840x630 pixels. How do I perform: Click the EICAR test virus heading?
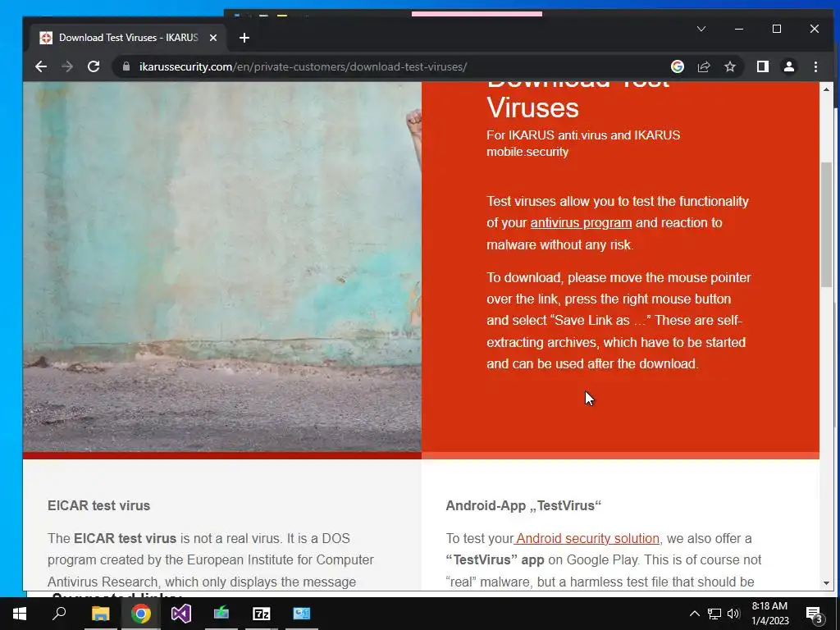(x=98, y=505)
